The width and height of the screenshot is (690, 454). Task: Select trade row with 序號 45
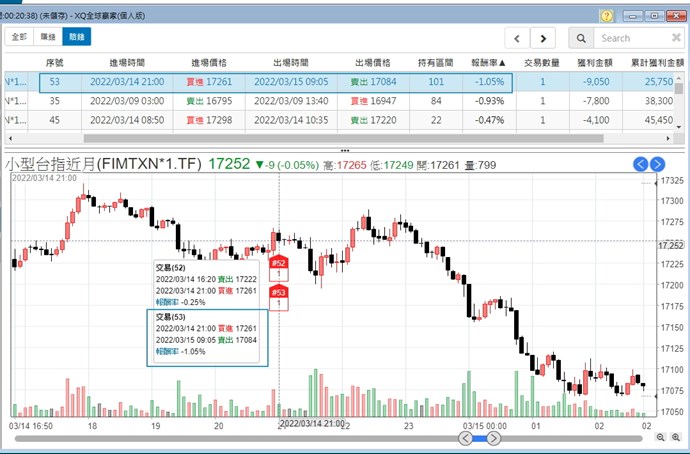(x=340, y=120)
